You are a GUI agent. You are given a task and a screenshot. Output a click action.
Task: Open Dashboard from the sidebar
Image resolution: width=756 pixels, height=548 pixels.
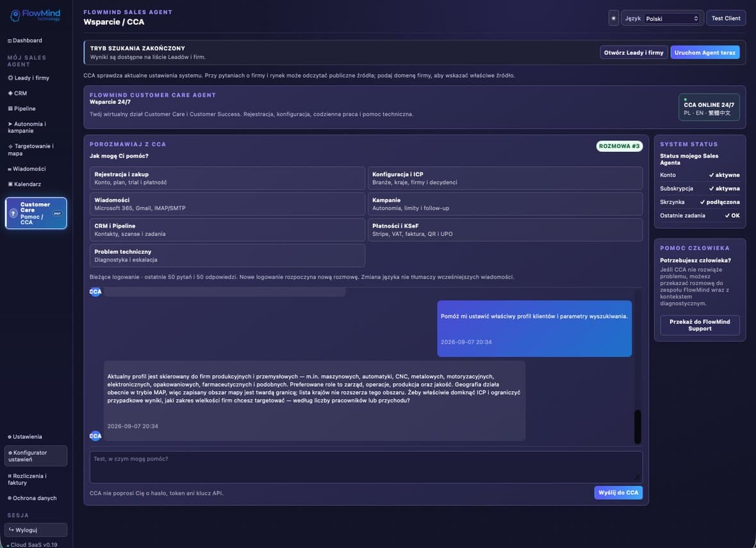24,40
